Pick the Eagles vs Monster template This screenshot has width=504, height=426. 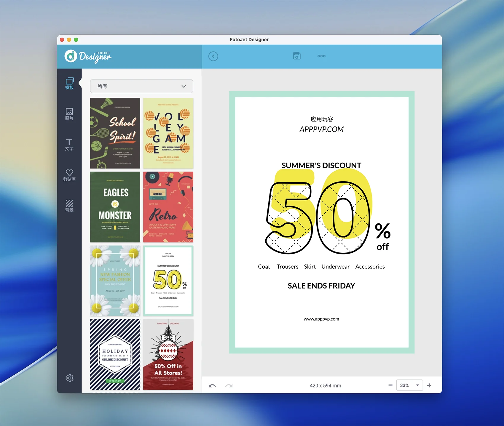(115, 207)
